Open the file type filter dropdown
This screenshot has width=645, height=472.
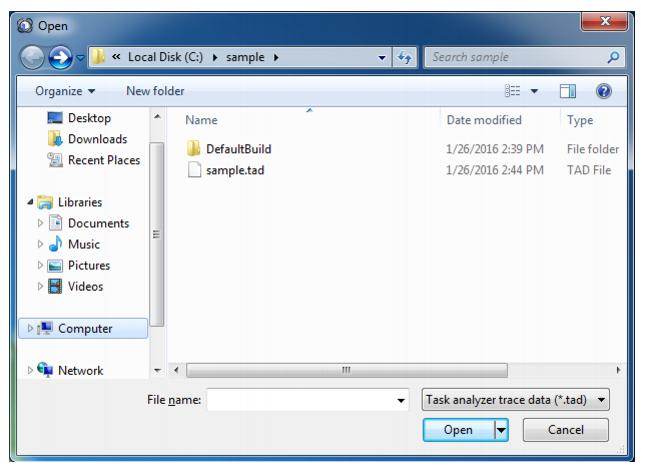pyautogui.click(x=515, y=400)
